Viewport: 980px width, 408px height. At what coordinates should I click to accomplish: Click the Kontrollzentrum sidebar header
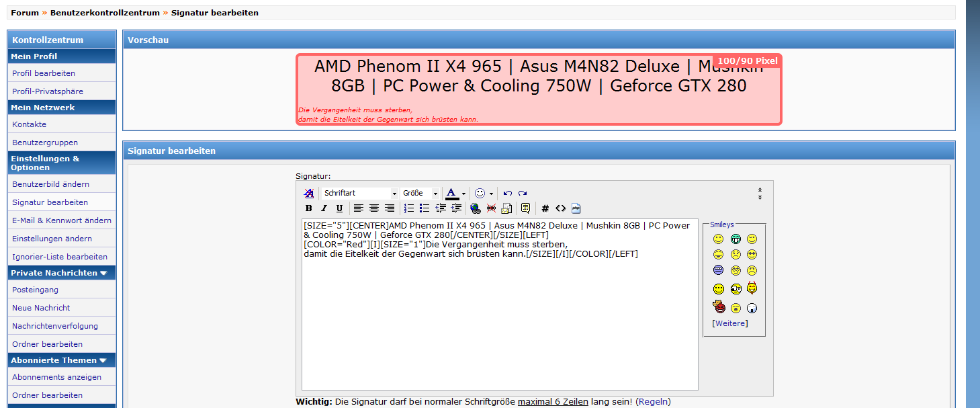tap(62, 40)
